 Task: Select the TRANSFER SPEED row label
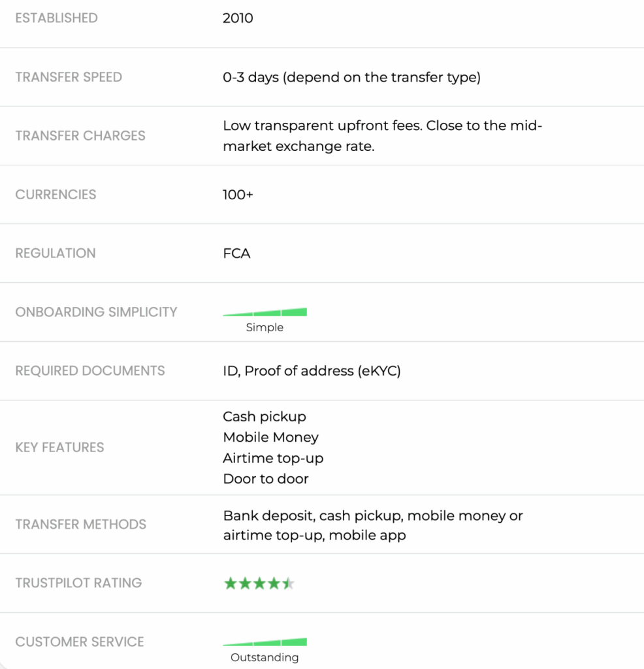pyautogui.click(x=69, y=77)
